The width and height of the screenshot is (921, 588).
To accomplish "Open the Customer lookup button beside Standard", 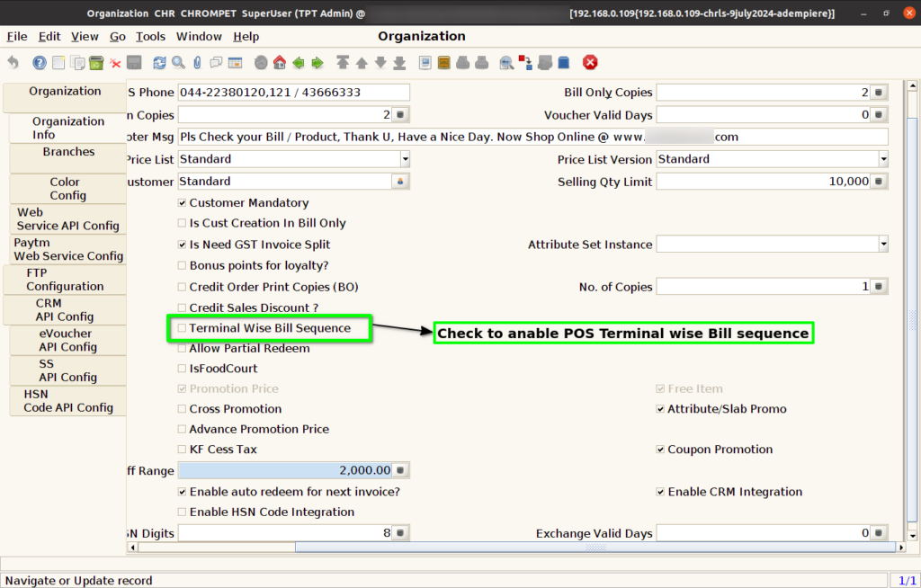I will (400, 182).
